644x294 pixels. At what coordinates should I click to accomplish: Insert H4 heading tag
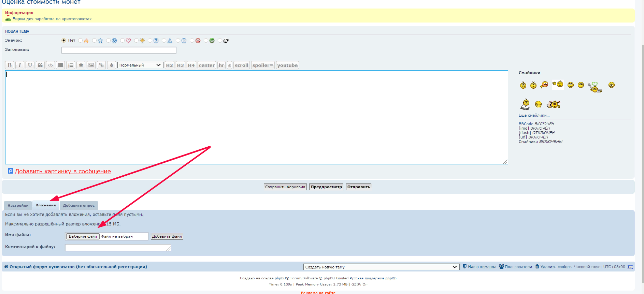click(x=191, y=65)
